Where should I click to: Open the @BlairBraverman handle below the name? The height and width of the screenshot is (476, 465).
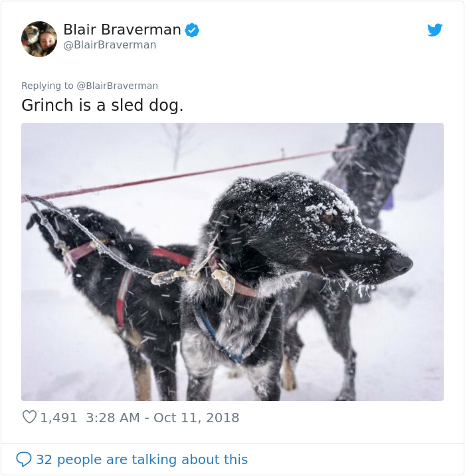(110, 45)
